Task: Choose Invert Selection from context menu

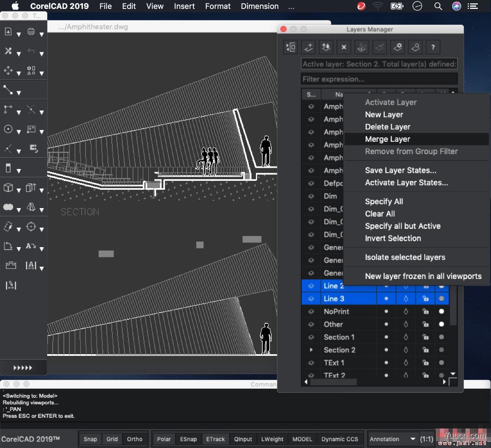Action: coord(417,238)
